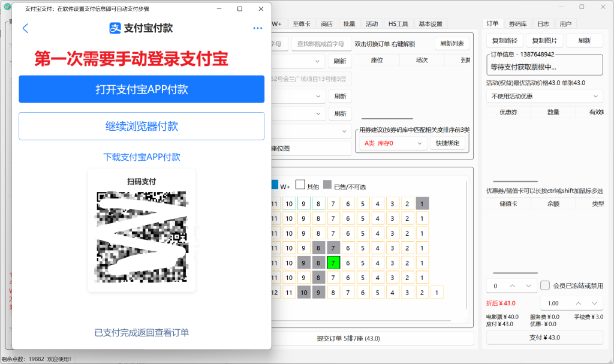
Task: Focus the 查找影院或首字母 search field
Action: pyautogui.click(x=320, y=44)
